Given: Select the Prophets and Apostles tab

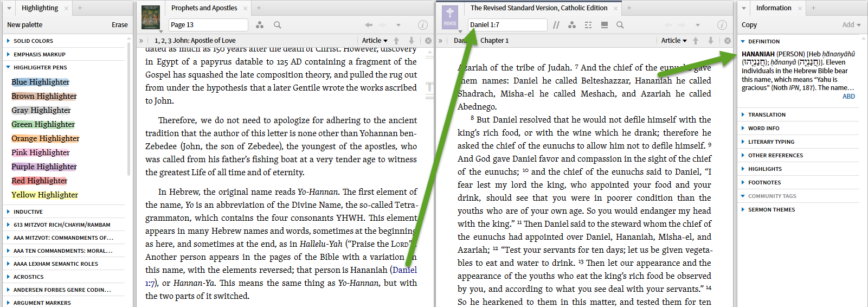Looking at the screenshot, I should [204, 8].
